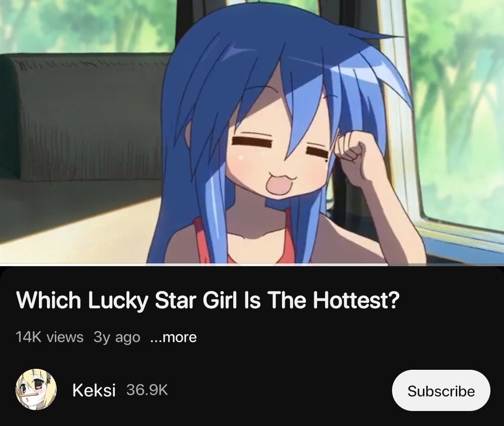This screenshot has width=504, height=426.
Task: Subscribe to the Keksi channel
Action: (441, 390)
